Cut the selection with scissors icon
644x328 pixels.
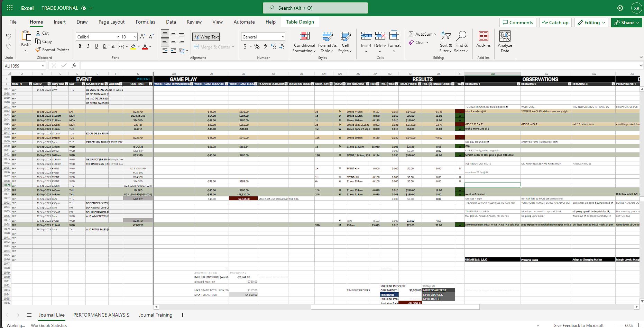click(x=38, y=33)
